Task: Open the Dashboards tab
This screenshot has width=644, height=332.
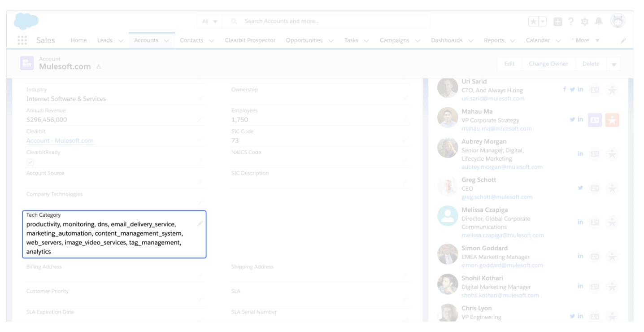Action: (447, 40)
